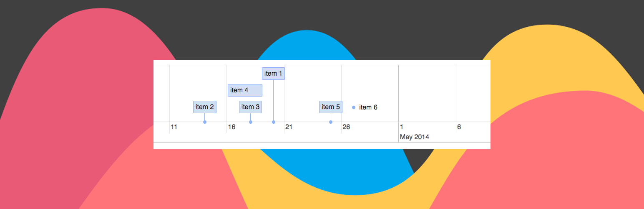Click the 26 date label on axis

pos(346,127)
